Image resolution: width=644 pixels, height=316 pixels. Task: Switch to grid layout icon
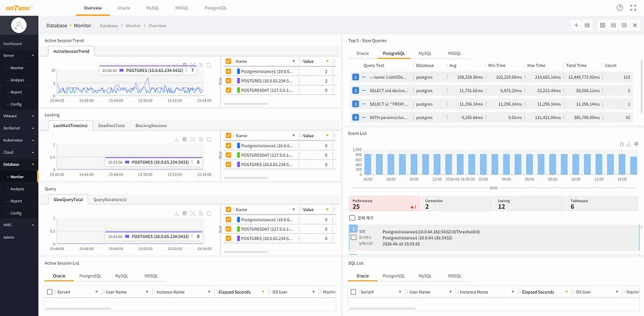[x=602, y=26]
